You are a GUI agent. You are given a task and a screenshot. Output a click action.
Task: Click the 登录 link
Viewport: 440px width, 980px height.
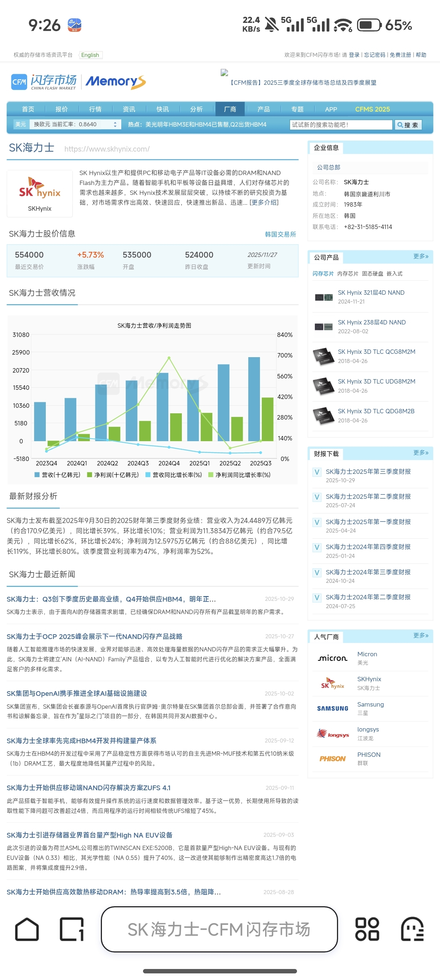(354, 55)
